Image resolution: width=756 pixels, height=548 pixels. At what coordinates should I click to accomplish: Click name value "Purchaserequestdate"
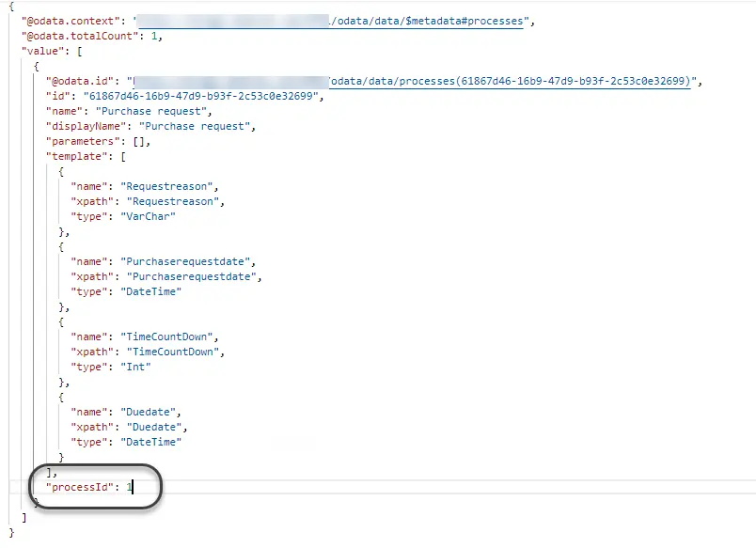click(x=185, y=261)
